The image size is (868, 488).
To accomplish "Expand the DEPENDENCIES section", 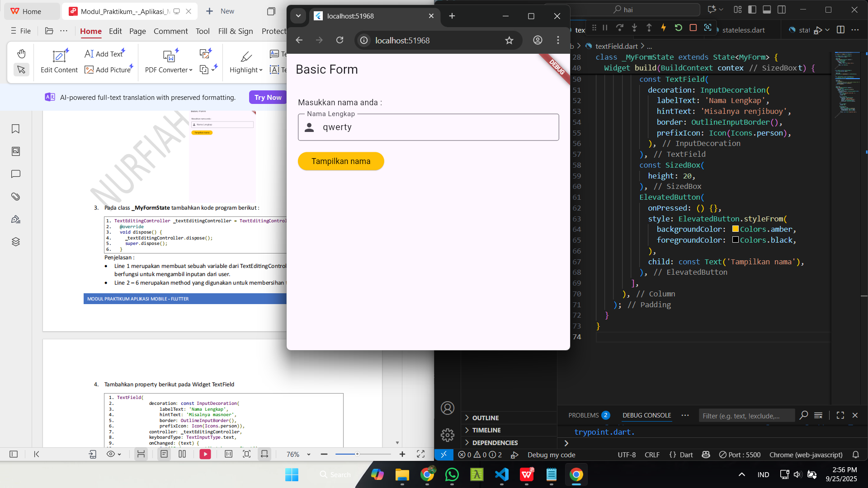I will click(x=495, y=443).
